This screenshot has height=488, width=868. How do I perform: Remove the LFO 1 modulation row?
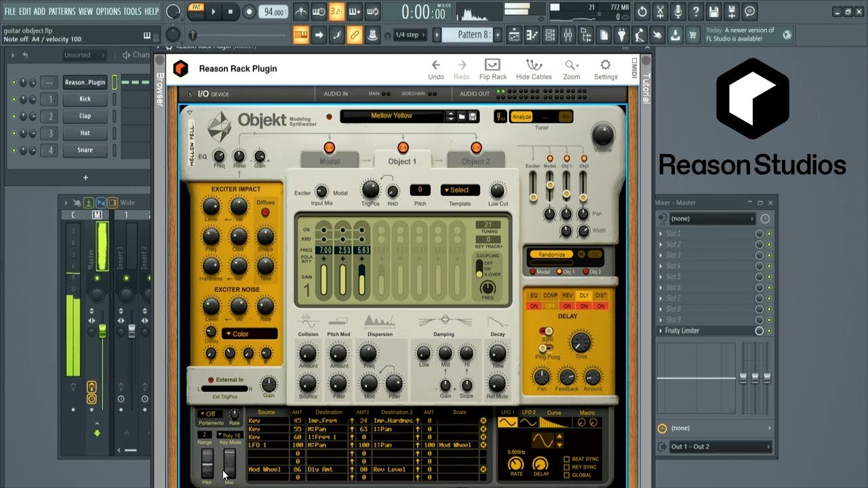click(483, 445)
